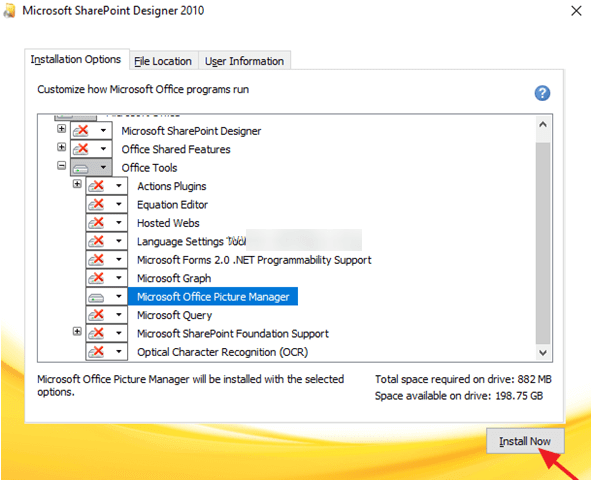Image resolution: width=591 pixels, height=481 pixels.
Task: Open install dropdown arrow for Microsoft Query
Action: point(119,315)
